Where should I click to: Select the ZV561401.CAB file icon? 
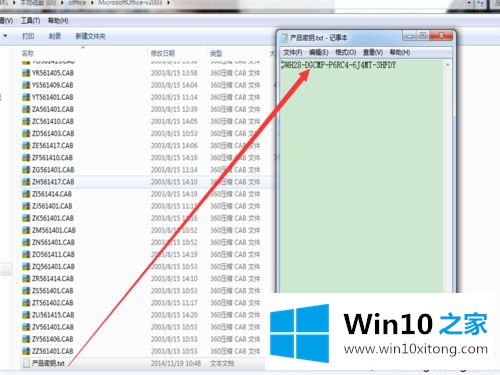tap(26, 327)
